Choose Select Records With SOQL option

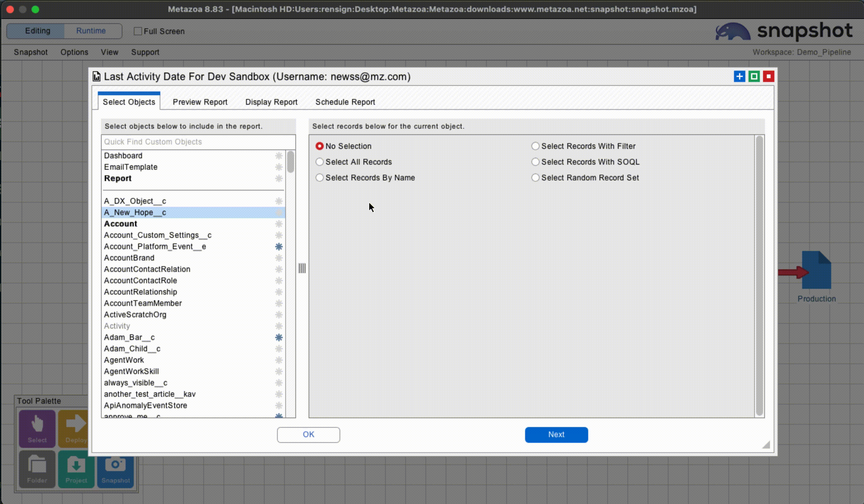pyautogui.click(x=535, y=162)
